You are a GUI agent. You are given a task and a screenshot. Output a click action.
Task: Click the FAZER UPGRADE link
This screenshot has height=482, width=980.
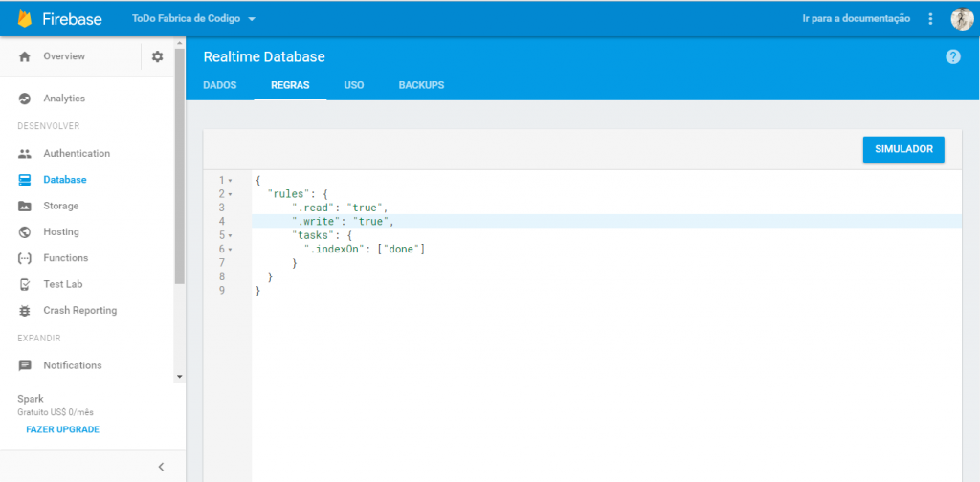[62, 429]
